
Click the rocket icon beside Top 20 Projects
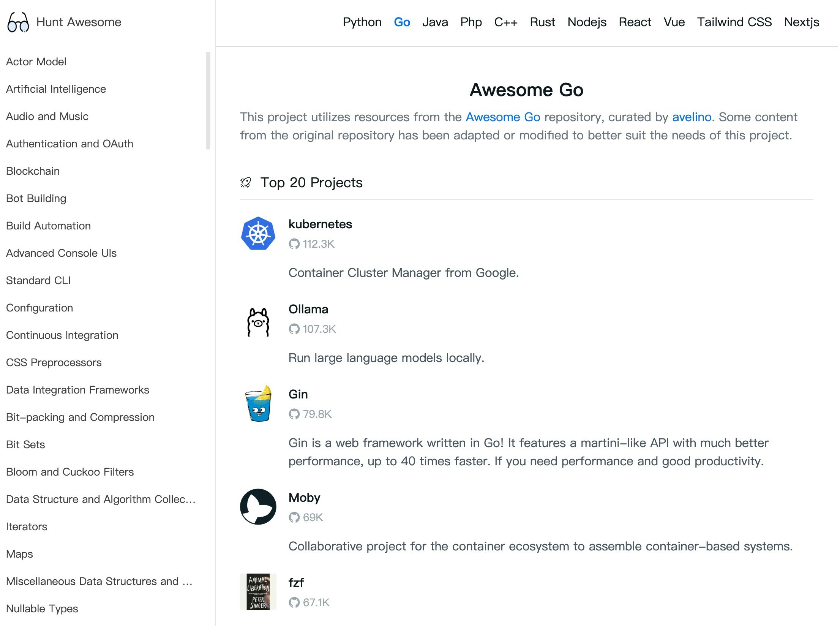246,183
